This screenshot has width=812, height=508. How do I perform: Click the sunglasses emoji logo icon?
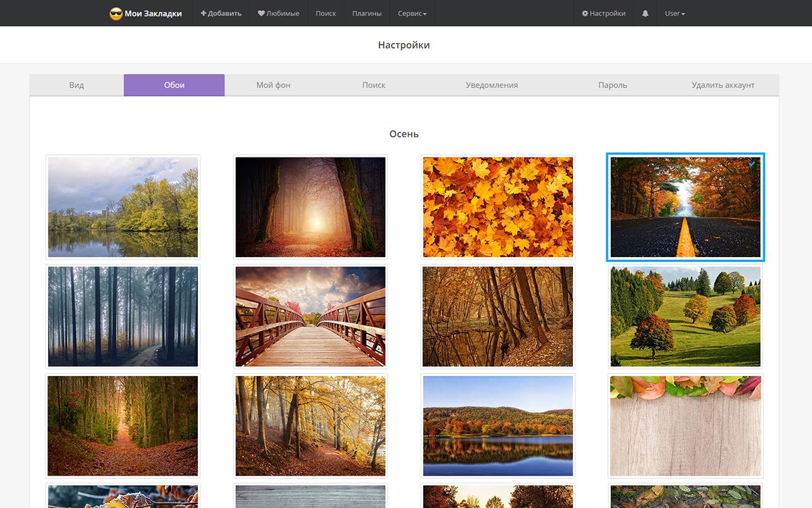pyautogui.click(x=115, y=13)
